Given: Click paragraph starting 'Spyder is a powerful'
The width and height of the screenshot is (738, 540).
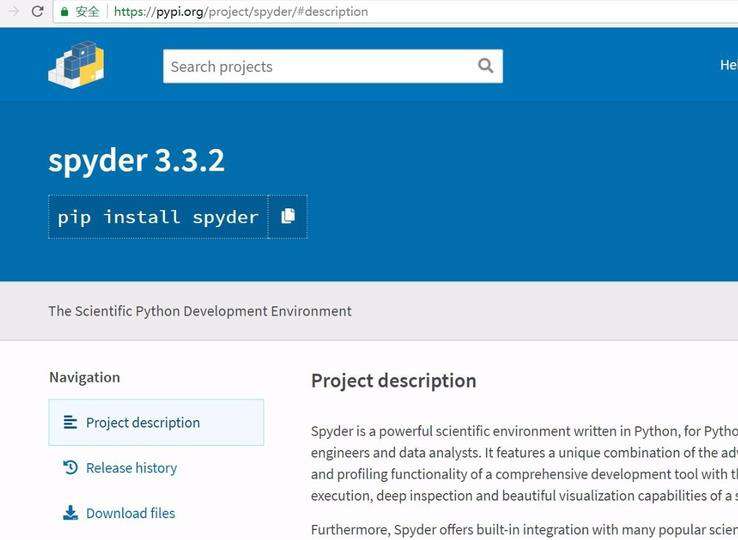Looking at the screenshot, I should (524, 463).
